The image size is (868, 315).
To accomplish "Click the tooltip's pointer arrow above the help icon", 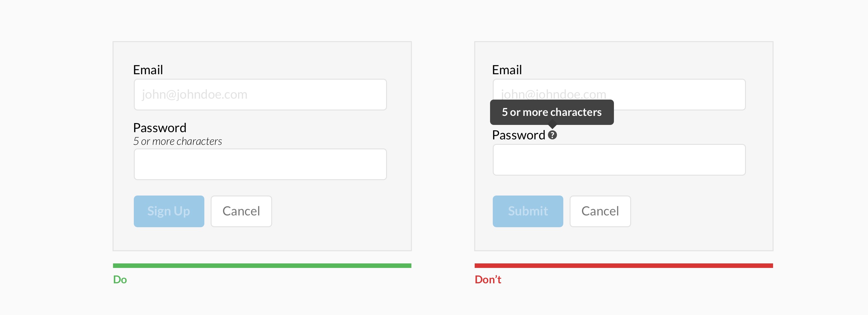I will pyautogui.click(x=552, y=126).
